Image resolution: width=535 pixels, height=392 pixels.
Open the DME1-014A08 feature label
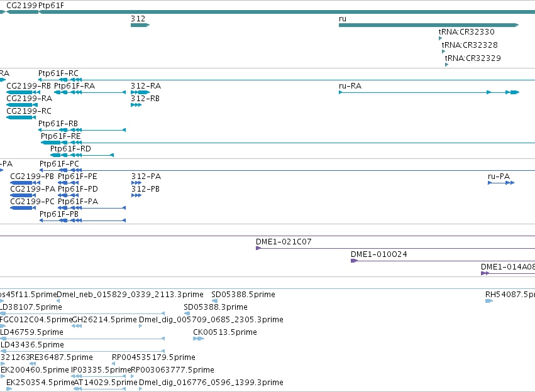pos(508,267)
